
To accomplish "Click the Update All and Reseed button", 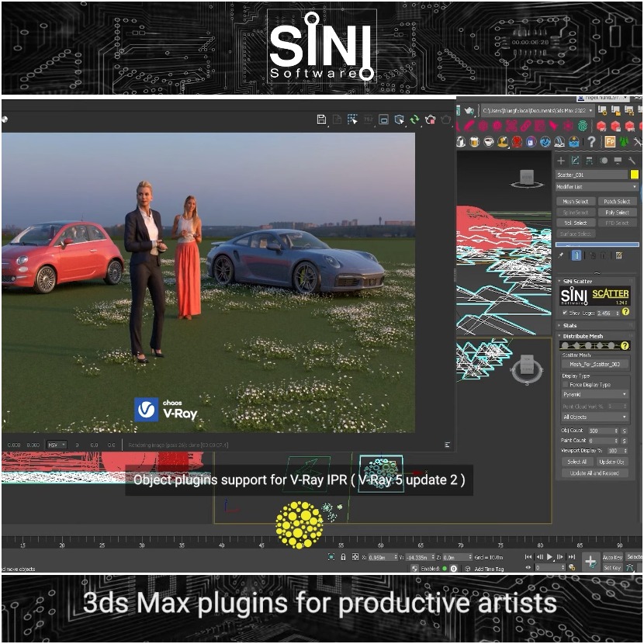I will tap(594, 473).
